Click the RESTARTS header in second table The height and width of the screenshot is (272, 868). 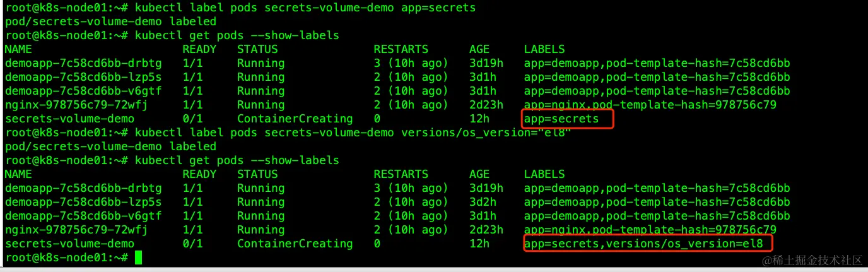[x=401, y=174]
